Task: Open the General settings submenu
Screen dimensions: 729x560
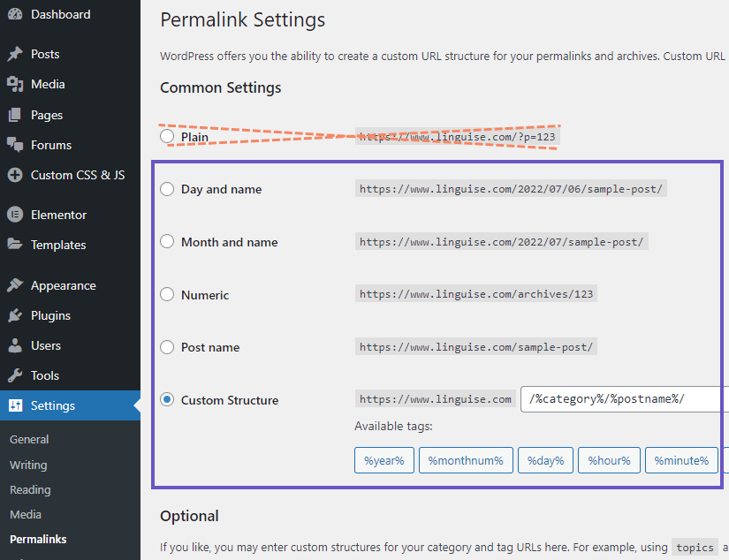Action: click(x=29, y=439)
